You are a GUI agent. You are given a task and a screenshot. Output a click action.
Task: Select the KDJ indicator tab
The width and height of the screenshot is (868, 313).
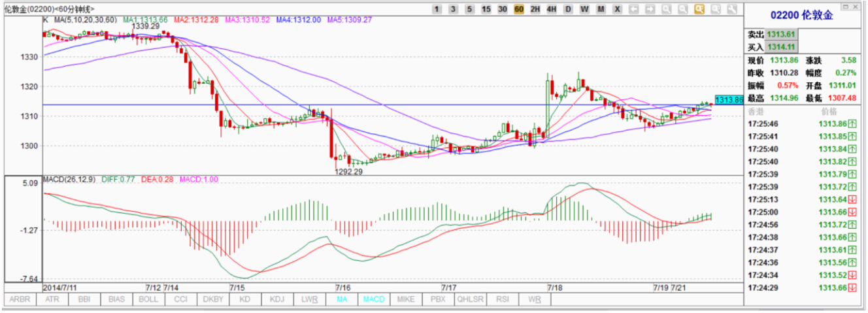[278, 299]
